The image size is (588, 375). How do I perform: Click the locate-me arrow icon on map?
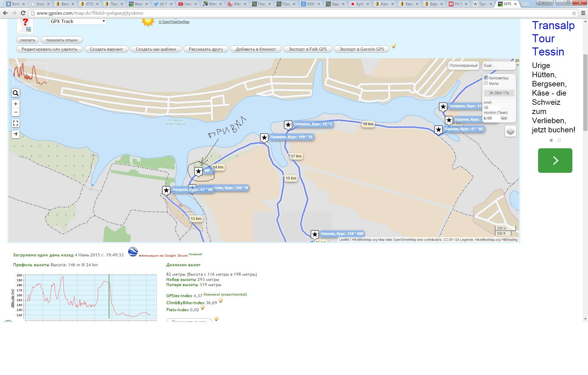point(16,134)
